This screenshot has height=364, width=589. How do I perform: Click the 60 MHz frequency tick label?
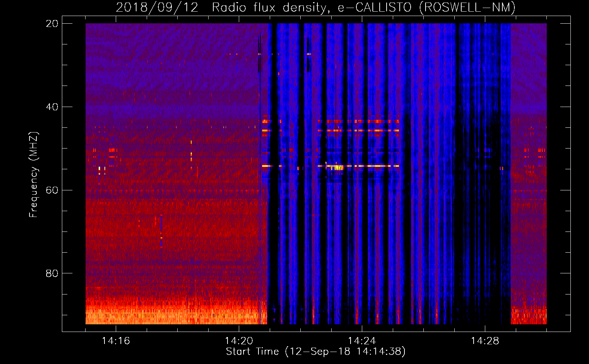click(x=52, y=190)
